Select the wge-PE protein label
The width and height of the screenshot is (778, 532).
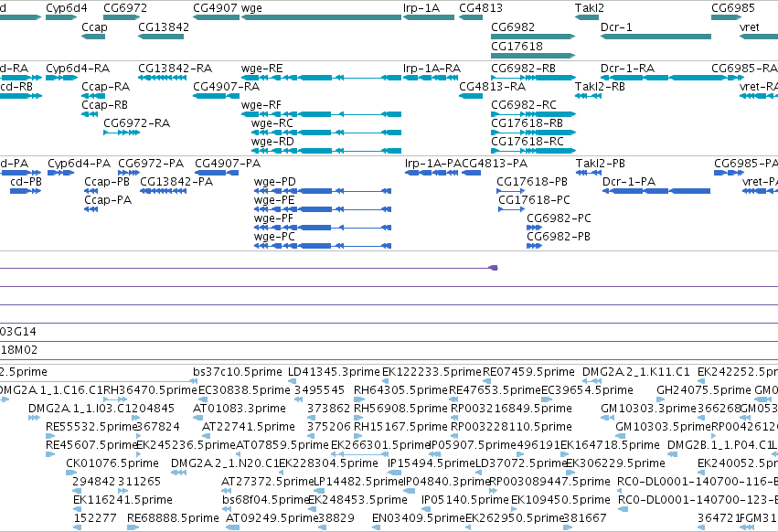click(x=274, y=200)
